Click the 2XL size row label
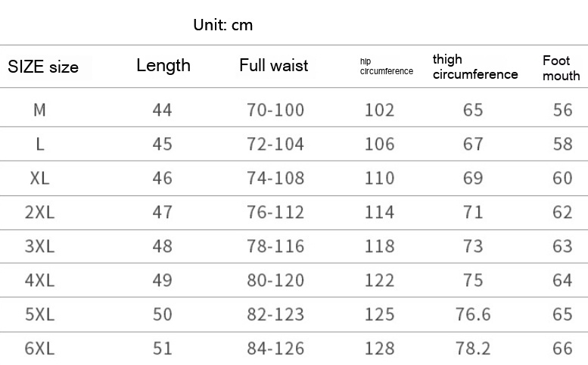 tap(40, 212)
